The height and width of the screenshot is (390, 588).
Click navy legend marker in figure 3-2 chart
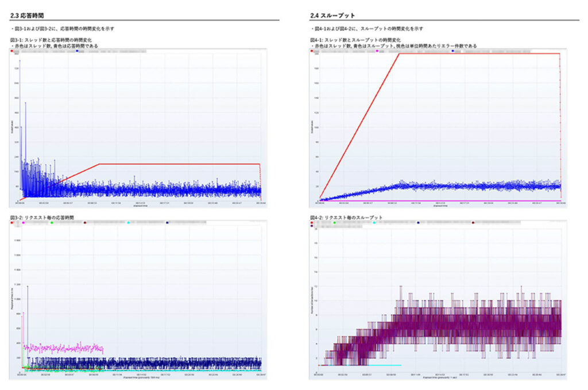[x=167, y=222]
